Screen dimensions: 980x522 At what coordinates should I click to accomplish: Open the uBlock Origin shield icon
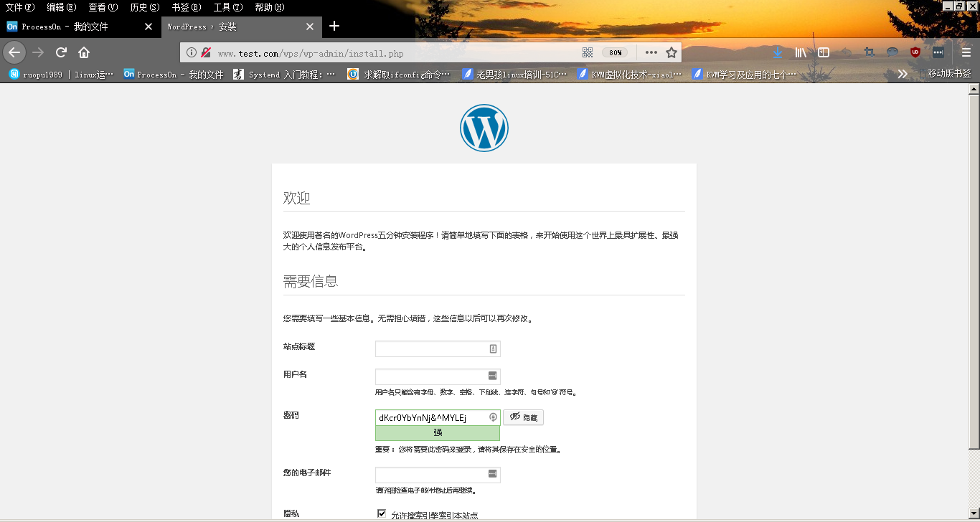click(915, 52)
